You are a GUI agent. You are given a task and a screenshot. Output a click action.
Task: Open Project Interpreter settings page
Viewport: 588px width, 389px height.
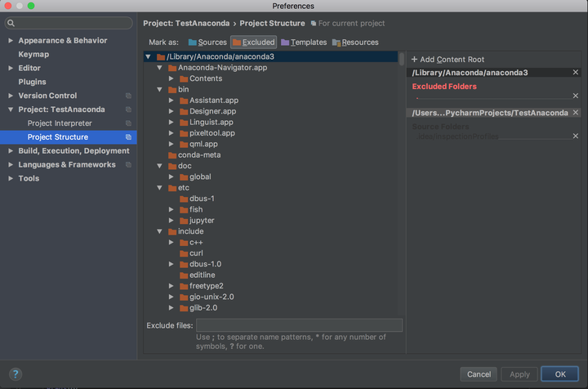point(60,123)
